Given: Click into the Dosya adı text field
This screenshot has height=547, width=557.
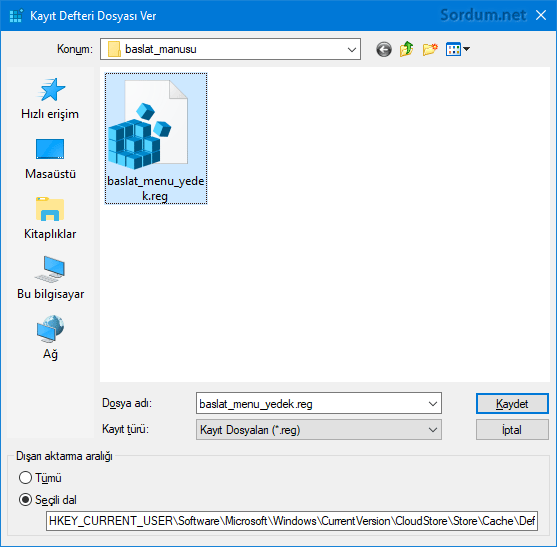Looking at the screenshot, I should (x=311, y=404).
